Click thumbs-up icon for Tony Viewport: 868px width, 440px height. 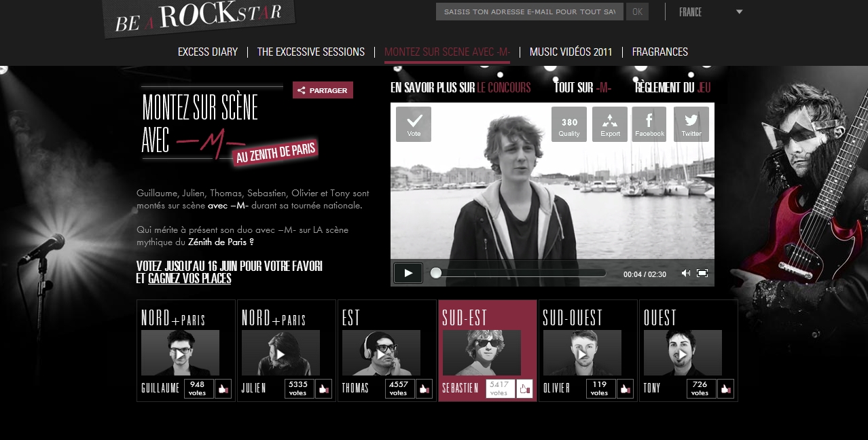(x=725, y=389)
